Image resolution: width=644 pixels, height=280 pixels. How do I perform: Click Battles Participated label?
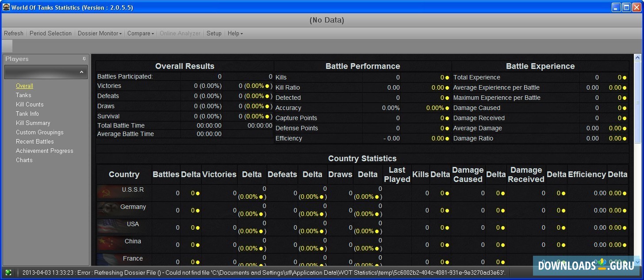[125, 76]
